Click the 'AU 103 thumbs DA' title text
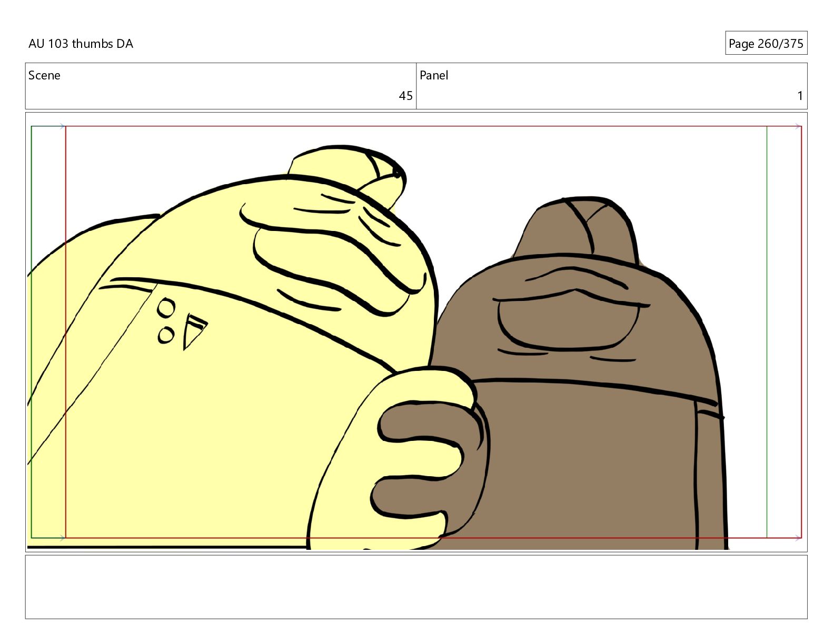 [81, 44]
